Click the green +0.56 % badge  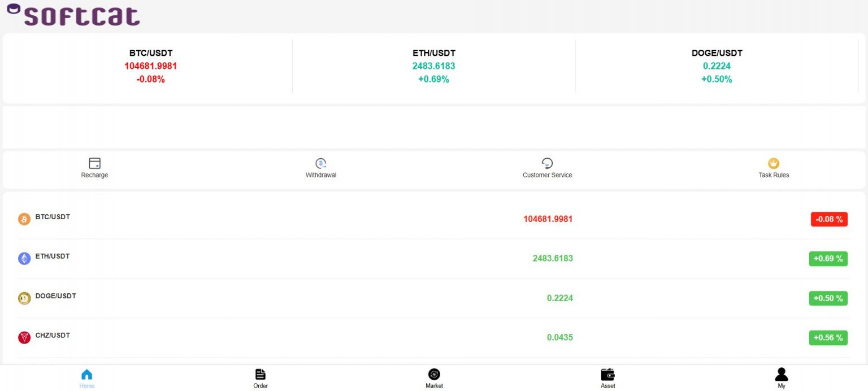pyautogui.click(x=828, y=338)
